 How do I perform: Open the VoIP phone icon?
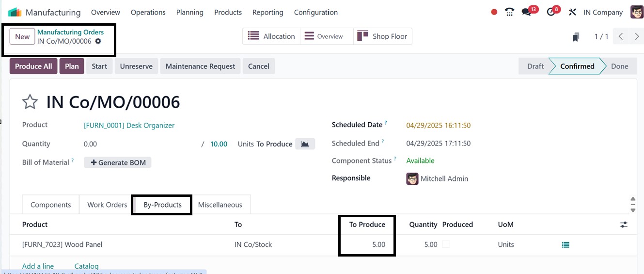pos(509,12)
